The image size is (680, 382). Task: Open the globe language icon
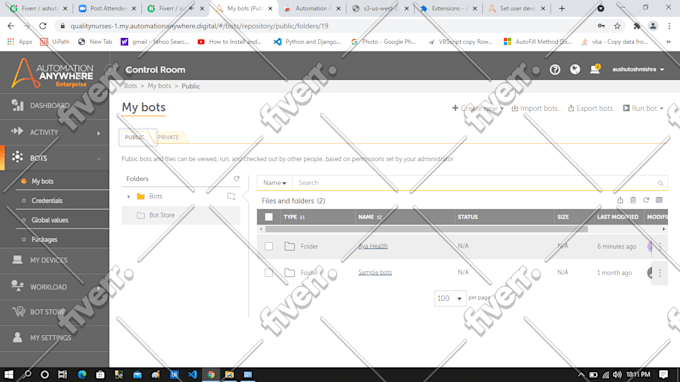pos(575,69)
